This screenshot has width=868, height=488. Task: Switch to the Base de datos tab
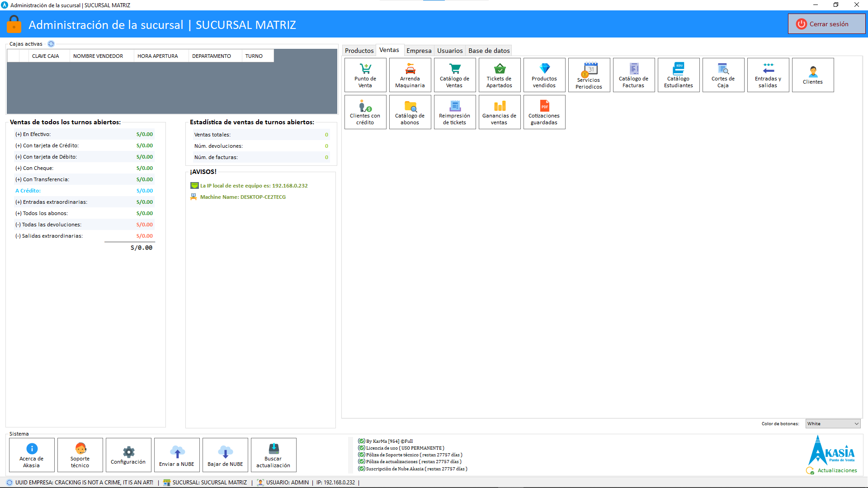pos(489,51)
